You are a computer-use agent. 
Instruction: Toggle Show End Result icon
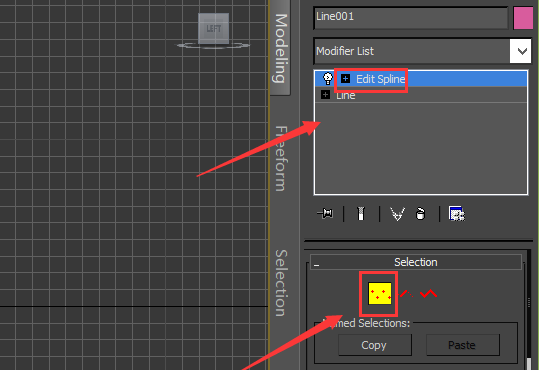[361, 214]
